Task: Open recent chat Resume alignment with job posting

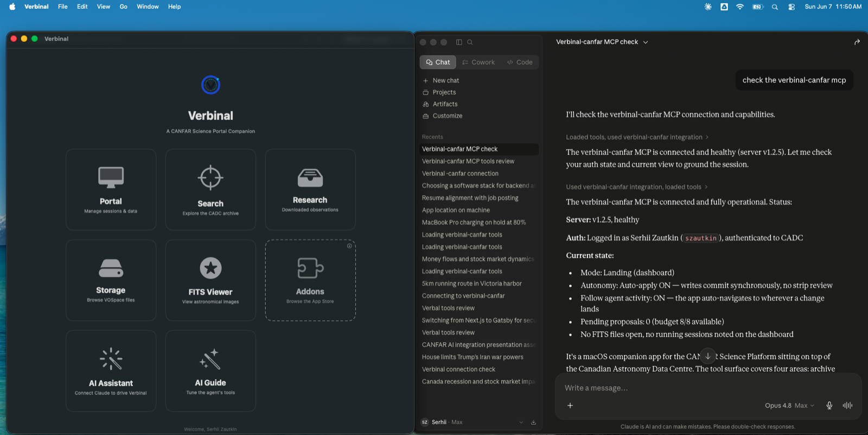Action: tap(479, 198)
